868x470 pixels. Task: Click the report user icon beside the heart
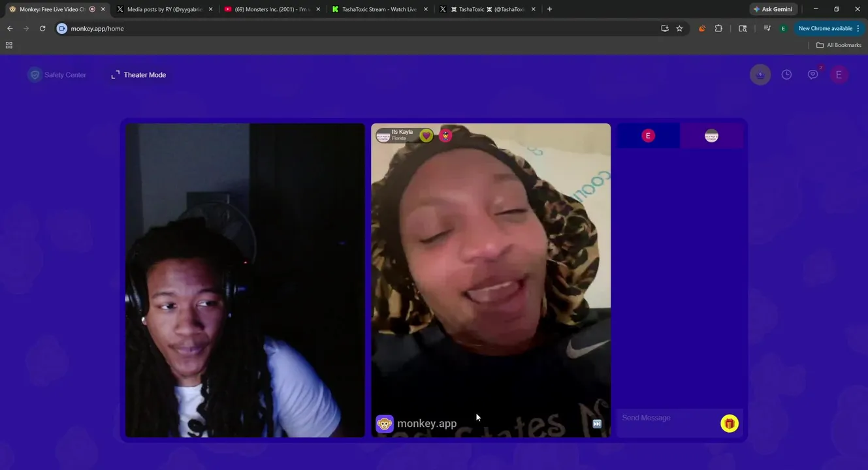(x=445, y=136)
